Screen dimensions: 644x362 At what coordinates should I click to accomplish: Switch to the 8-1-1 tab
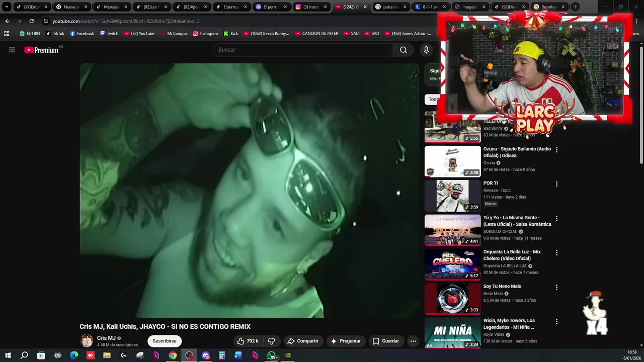(431, 7)
